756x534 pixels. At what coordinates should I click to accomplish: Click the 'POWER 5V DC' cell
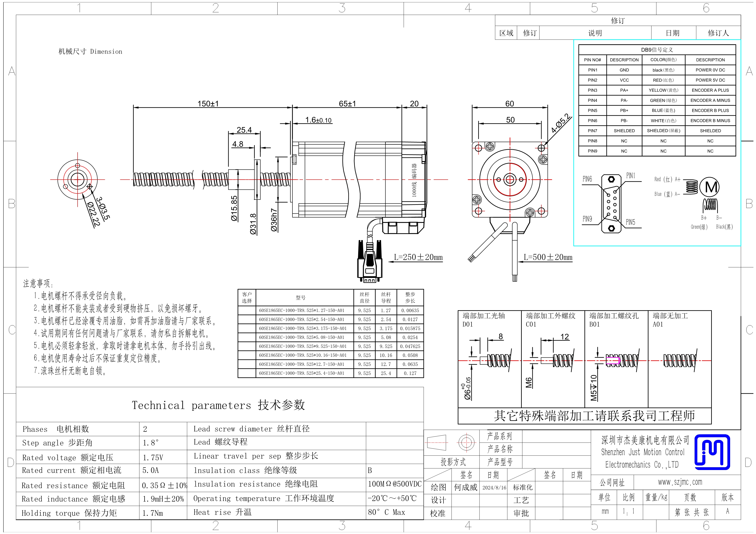[710, 80]
